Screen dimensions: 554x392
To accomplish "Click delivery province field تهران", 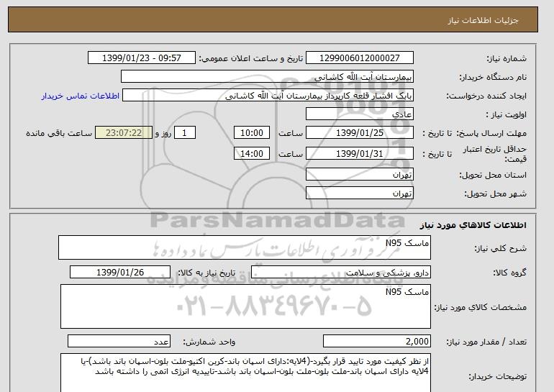I will (x=359, y=175).
